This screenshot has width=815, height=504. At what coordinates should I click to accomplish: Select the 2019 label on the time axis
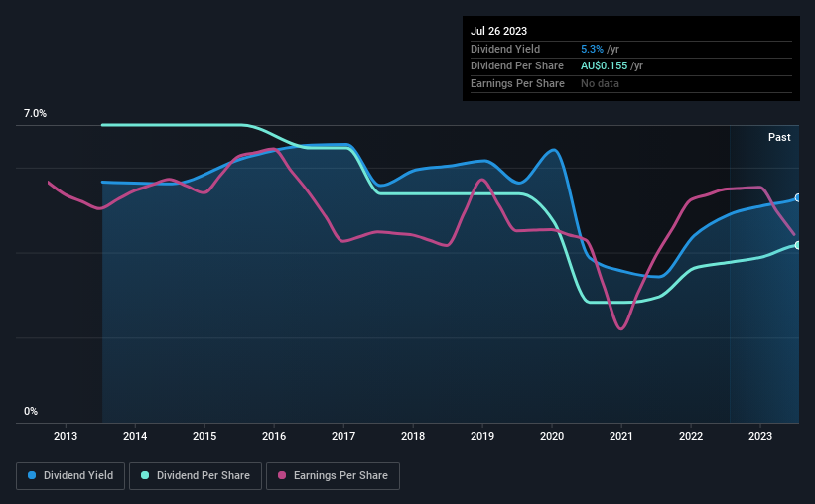(x=482, y=436)
